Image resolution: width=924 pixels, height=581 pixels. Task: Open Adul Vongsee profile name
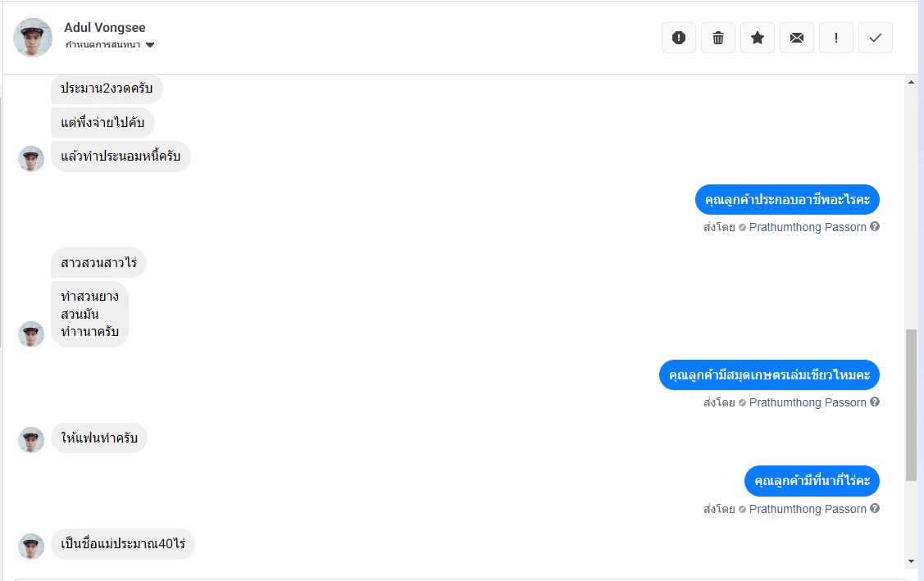(105, 28)
